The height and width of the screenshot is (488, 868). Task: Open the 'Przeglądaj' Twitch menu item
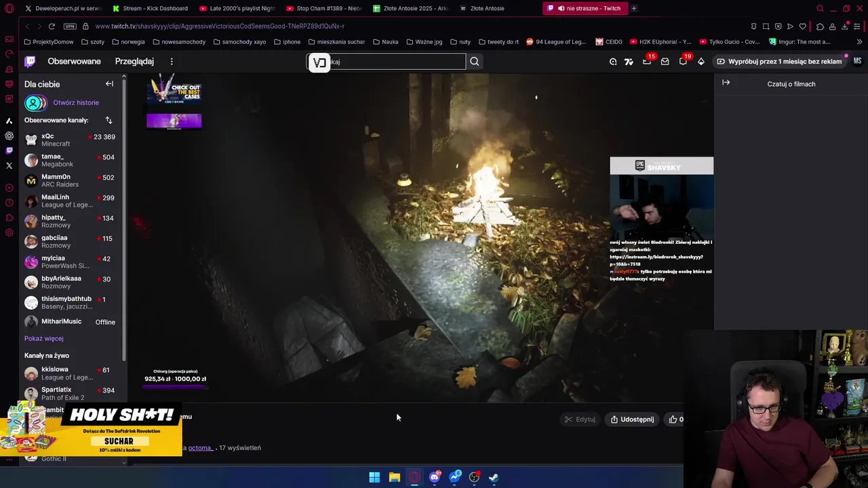coord(134,61)
